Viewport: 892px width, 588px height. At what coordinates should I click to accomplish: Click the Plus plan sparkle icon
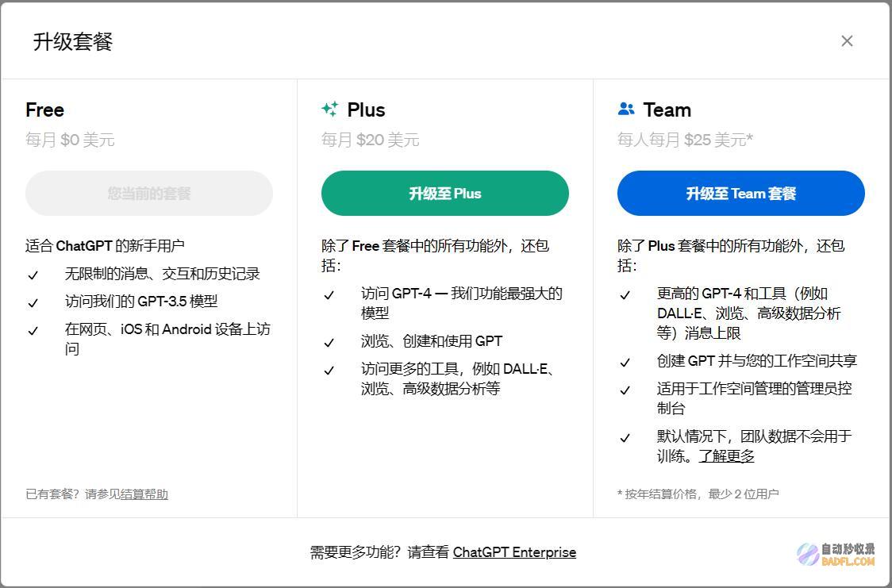pos(330,110)
